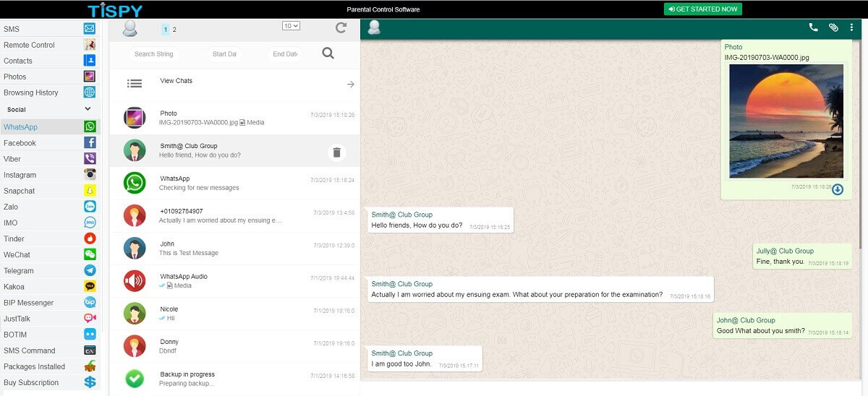Select Facebook in the sidebar

coord(49,143)
